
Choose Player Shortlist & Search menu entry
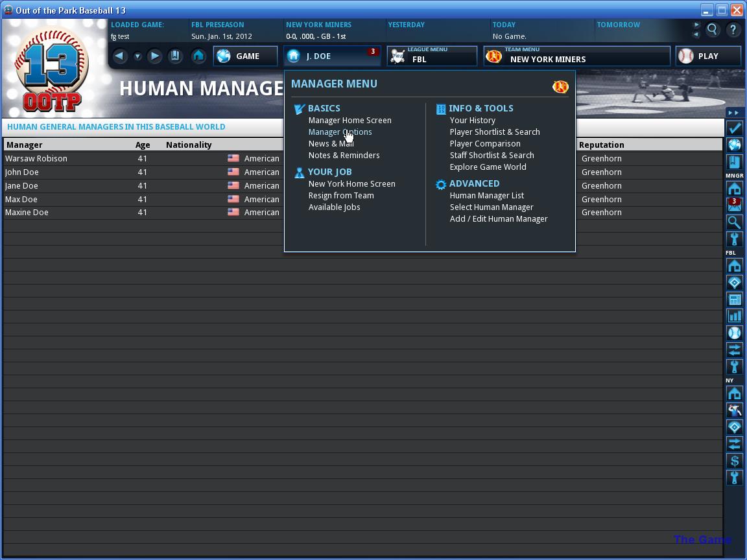pyautogui.click(x=495, y=132)
